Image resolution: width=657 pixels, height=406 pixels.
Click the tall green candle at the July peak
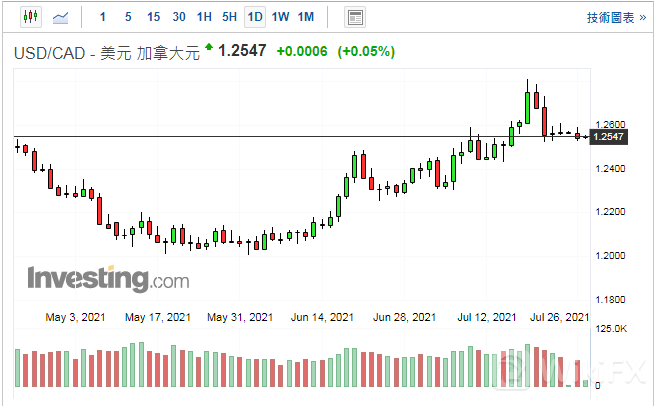click(527, 106)
